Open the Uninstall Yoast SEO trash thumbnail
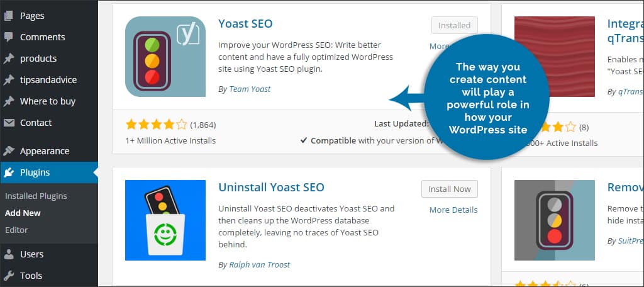Image resolution: width=644 pixels, height=287 pixels. tap(165, 220)
